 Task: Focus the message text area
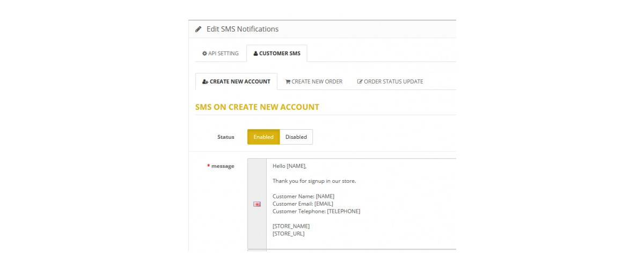click(361, 204)
